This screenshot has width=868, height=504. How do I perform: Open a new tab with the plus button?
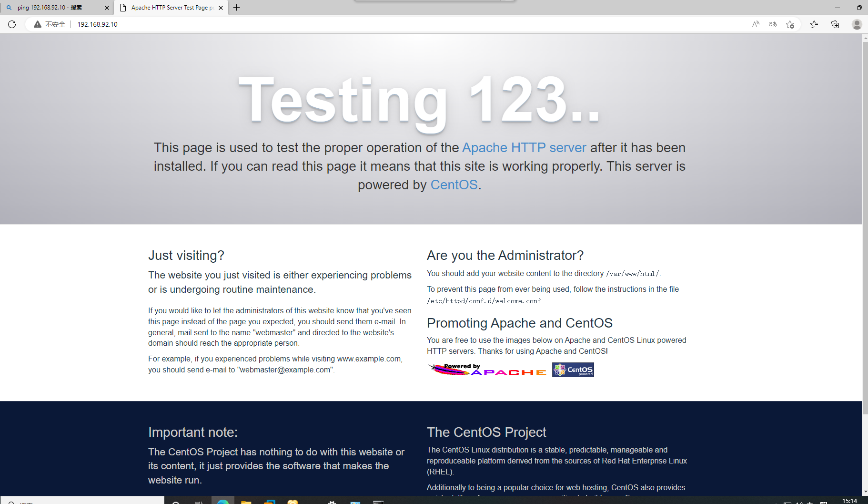(x=236, y=8)
